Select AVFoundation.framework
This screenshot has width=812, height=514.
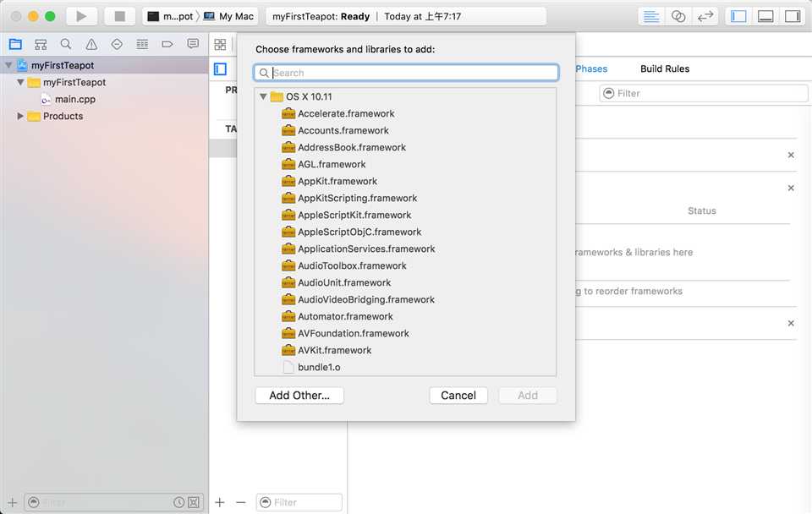tap(345, 333)
